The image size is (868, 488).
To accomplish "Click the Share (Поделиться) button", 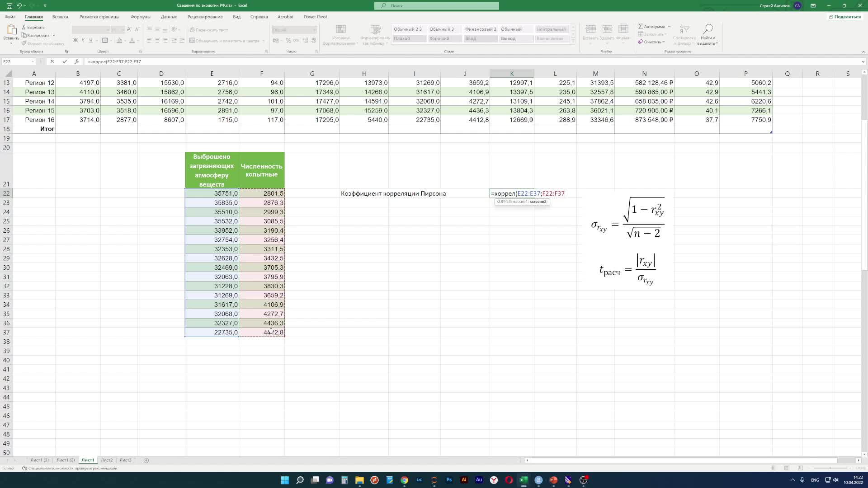I will [x=844, y=17].
